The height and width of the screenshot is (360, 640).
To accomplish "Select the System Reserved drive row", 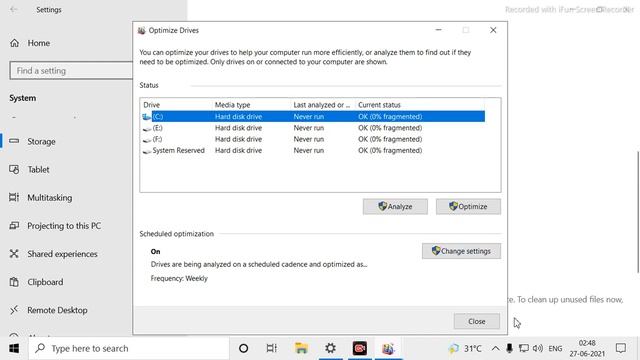I will (x=313, y=151).
